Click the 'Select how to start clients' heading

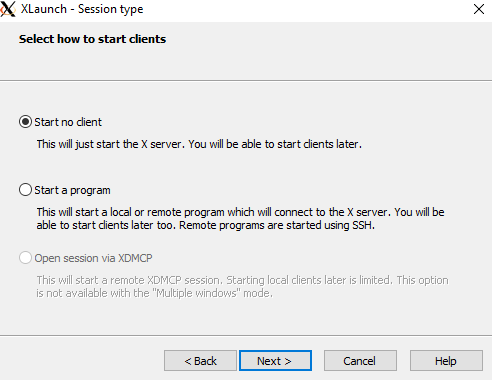click(x=92, y=39)
